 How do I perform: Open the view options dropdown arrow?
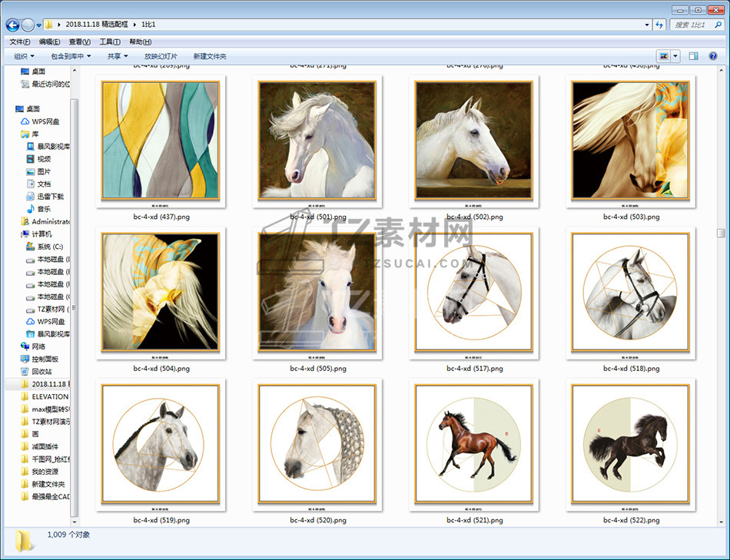(675, 56)
